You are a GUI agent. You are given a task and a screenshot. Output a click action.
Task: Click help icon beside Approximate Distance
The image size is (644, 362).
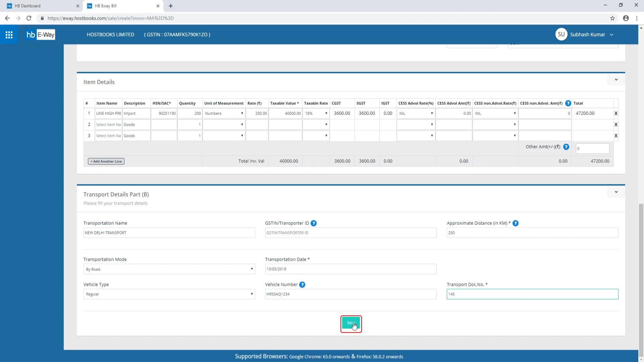point(516,223)
